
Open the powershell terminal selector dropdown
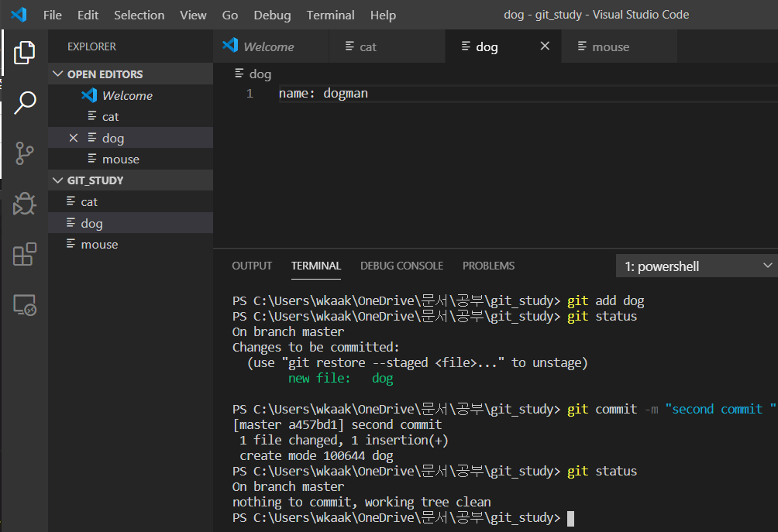click(697, 266)
